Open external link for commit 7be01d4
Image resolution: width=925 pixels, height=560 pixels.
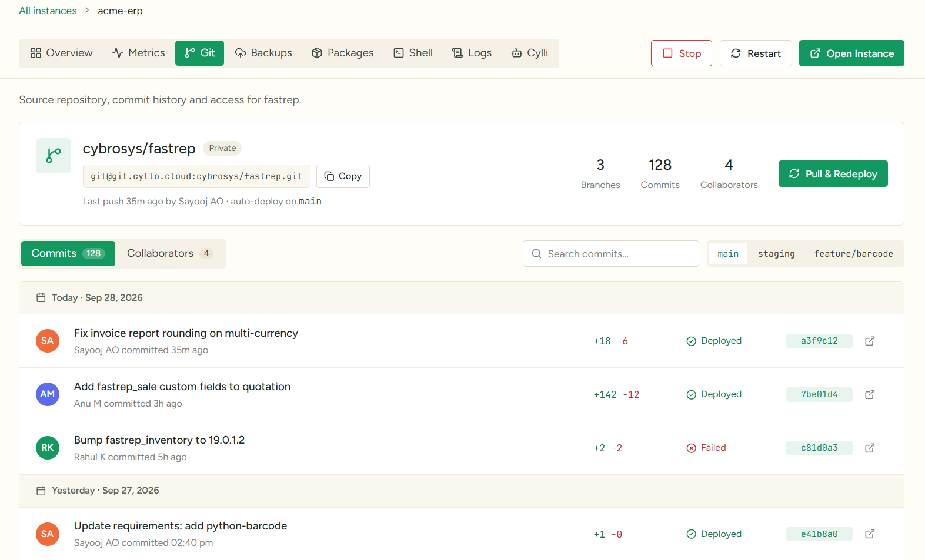coord(870,394)
